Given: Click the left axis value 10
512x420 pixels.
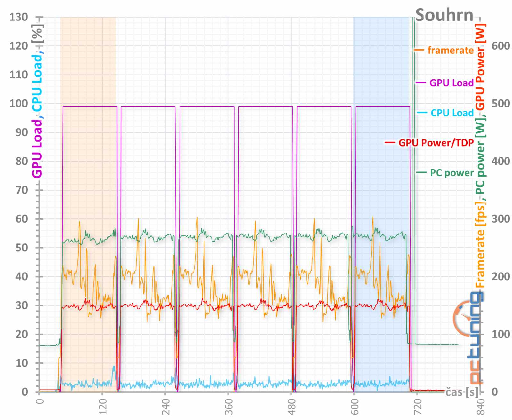Looking at the screenshot, I should coord(21,363).
